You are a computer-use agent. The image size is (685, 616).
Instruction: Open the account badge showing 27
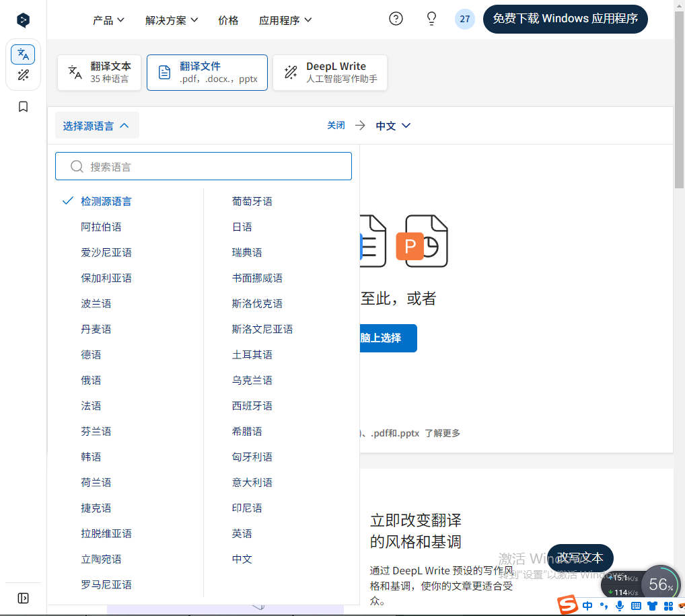(x=465, y=20)
